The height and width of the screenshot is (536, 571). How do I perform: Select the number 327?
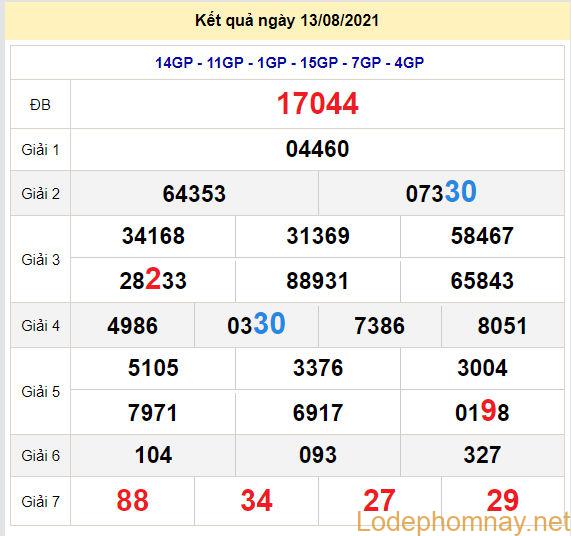tap(482, 455)
